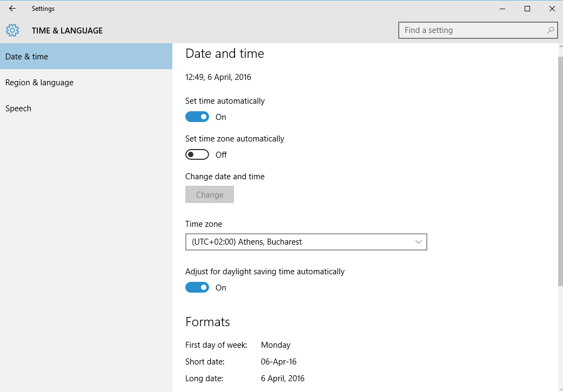
Task: Click the search magnifier icon
Action: pyautogui.click(x=550, y=30)
